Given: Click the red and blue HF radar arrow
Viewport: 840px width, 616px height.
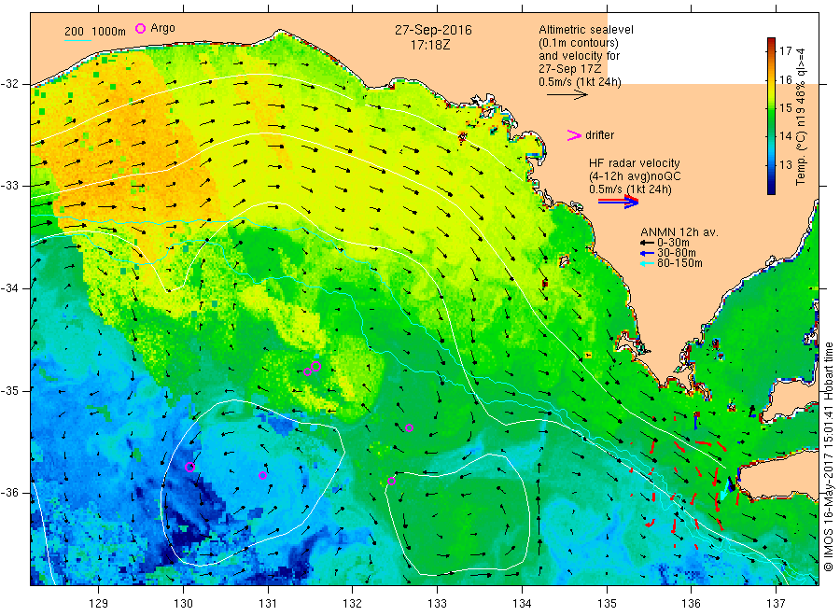Looking at the screenshot, I should [x=618, y=202].
